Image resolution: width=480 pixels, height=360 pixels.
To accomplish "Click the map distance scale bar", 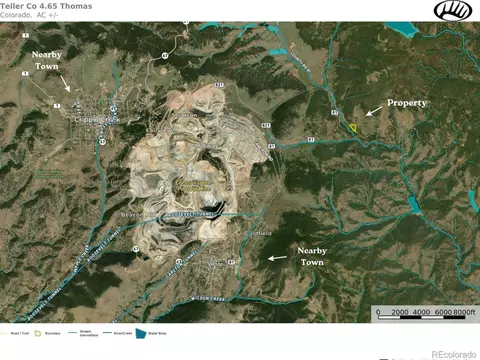I will coord(422,317).
